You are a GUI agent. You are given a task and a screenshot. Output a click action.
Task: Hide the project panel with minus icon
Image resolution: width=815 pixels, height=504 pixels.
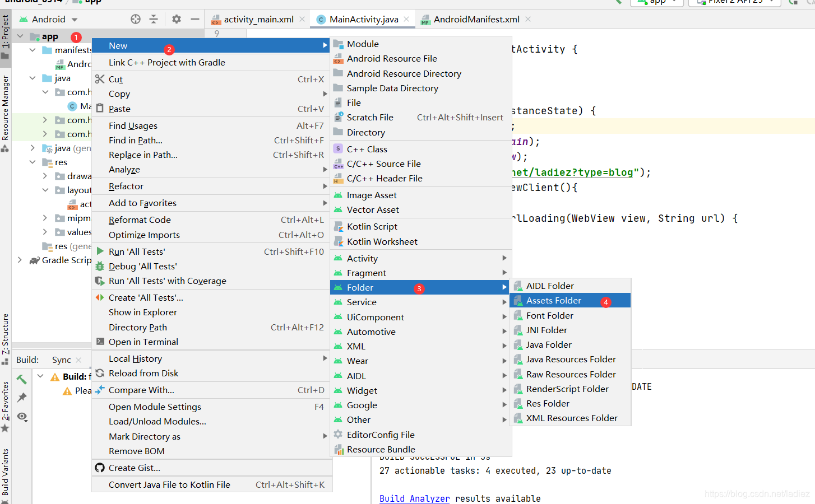tap(195, 19)
